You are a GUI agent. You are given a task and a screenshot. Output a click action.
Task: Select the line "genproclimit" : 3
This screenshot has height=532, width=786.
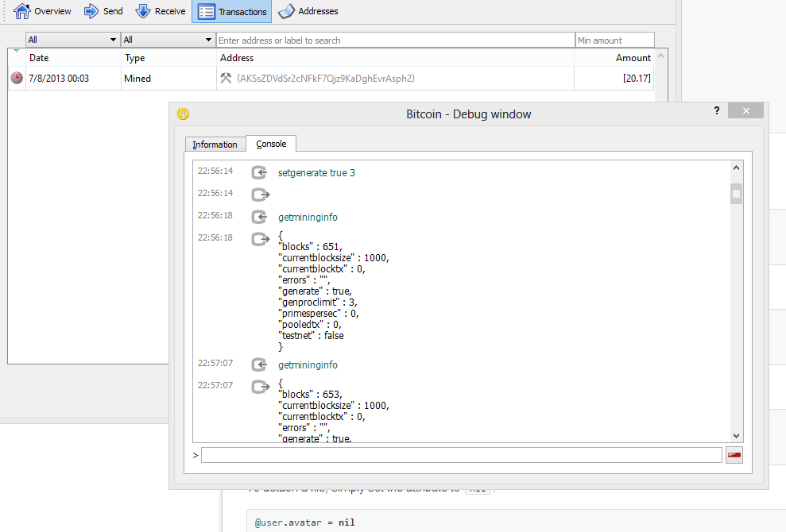pos(318,302)
